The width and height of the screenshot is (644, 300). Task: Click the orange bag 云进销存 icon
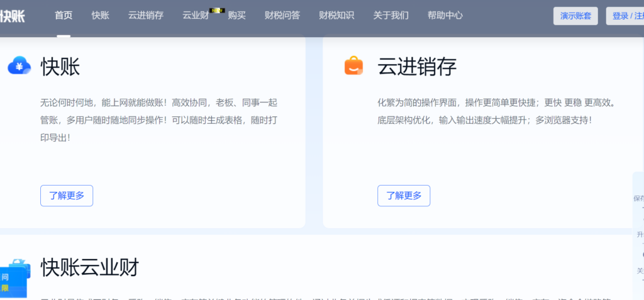[354, 65]
